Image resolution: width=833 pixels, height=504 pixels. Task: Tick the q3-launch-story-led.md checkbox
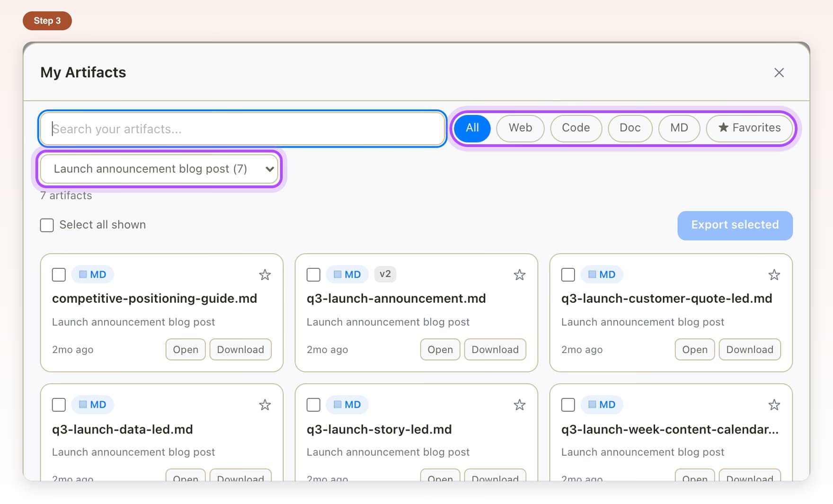point(313,405)
